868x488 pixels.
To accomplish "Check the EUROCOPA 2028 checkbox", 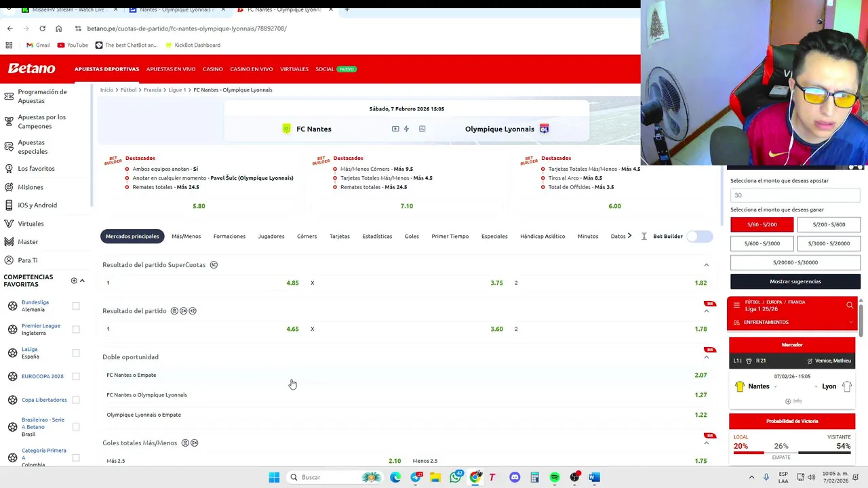I will tap(76, 376).
